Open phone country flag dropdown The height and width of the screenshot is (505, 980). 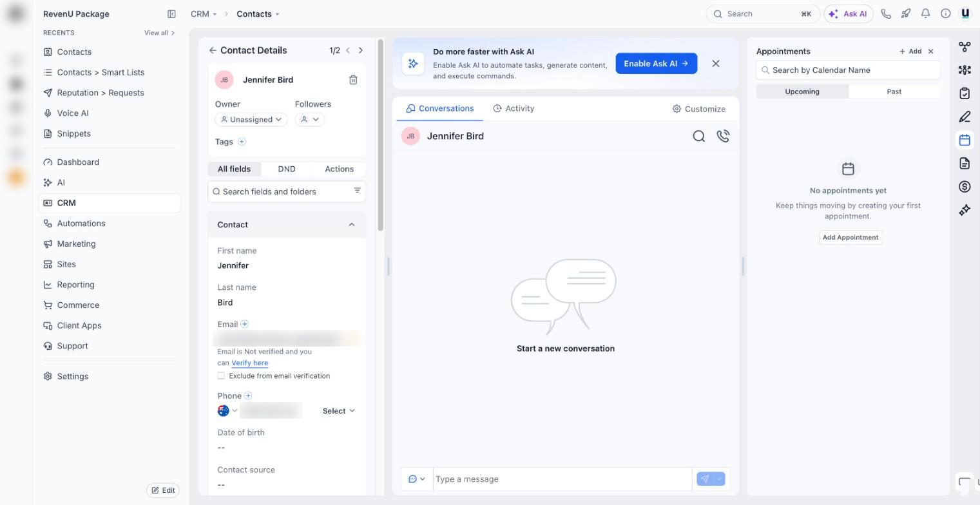click(x=228, y=411)
